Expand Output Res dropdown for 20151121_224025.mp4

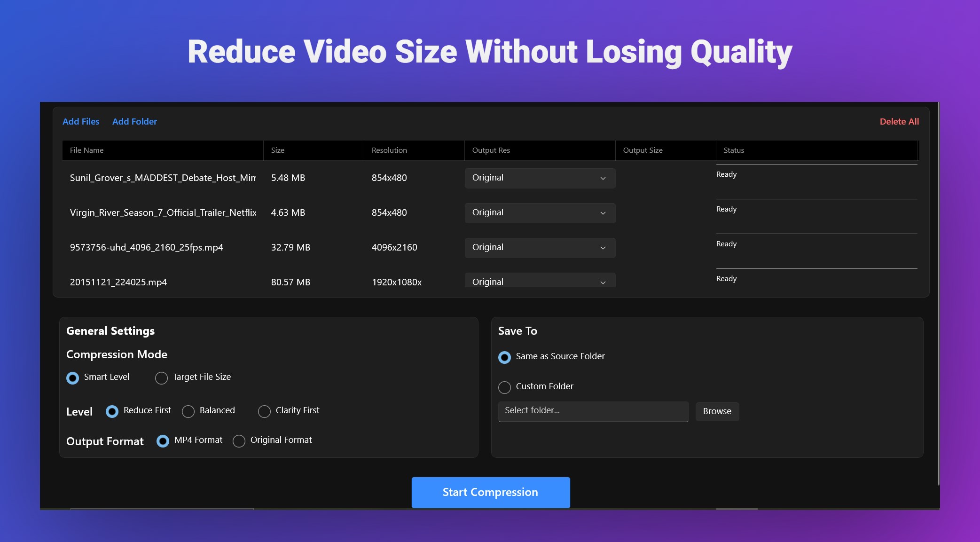point(540,281)
